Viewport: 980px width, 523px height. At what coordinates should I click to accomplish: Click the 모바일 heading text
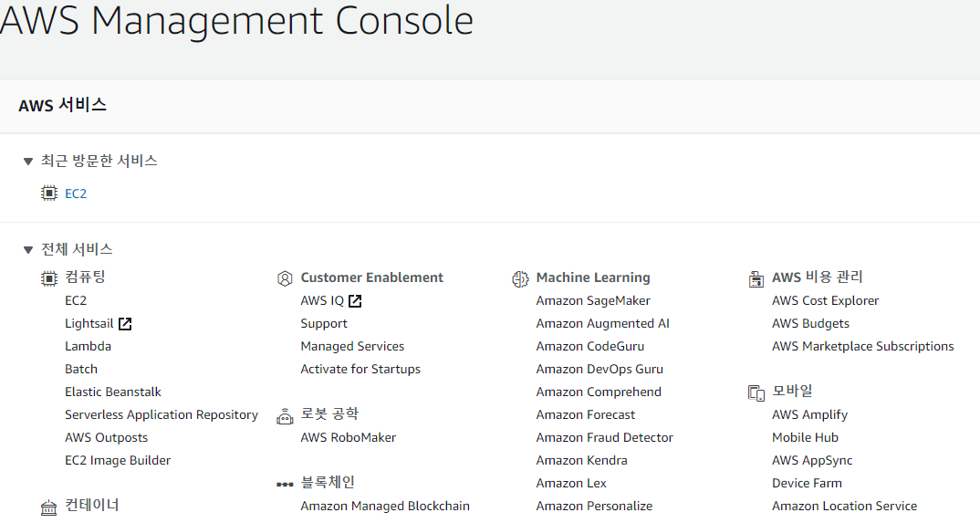(793, 392)
